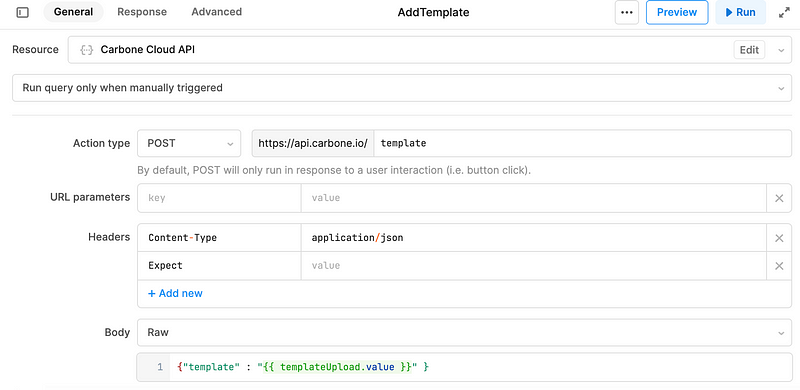Open the run trigger mode dropdown
The image size is (800, 390).
click(x=402, y=88)
